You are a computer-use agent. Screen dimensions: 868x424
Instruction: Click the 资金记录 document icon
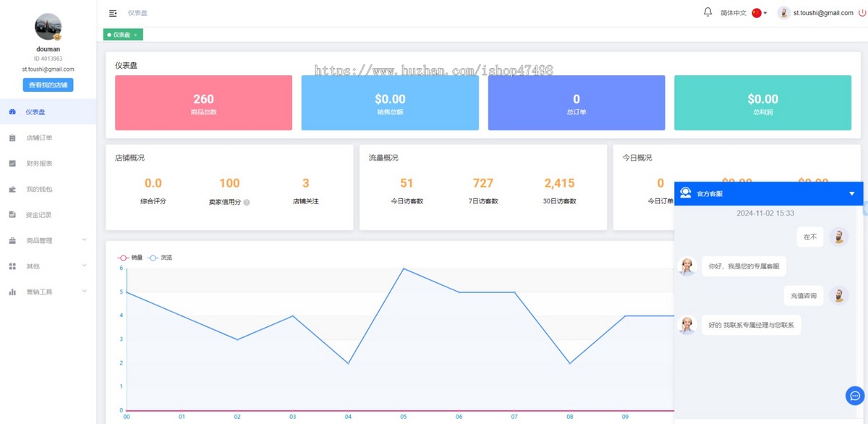click(12, 215)
